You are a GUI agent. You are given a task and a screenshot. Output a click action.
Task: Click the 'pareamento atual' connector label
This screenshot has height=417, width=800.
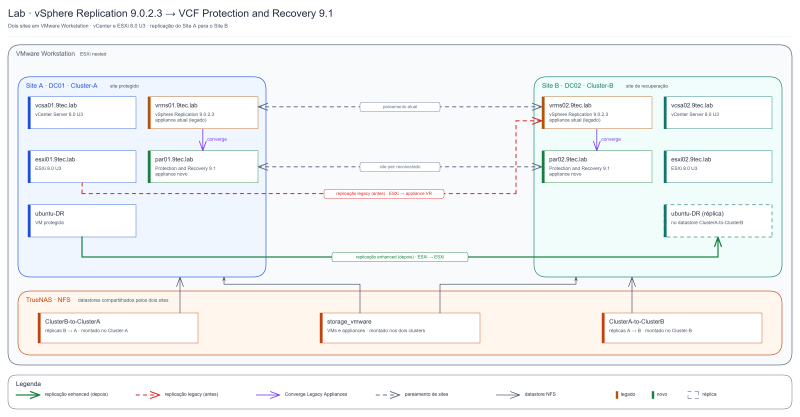pyautogui.click(x=400, y=107)
